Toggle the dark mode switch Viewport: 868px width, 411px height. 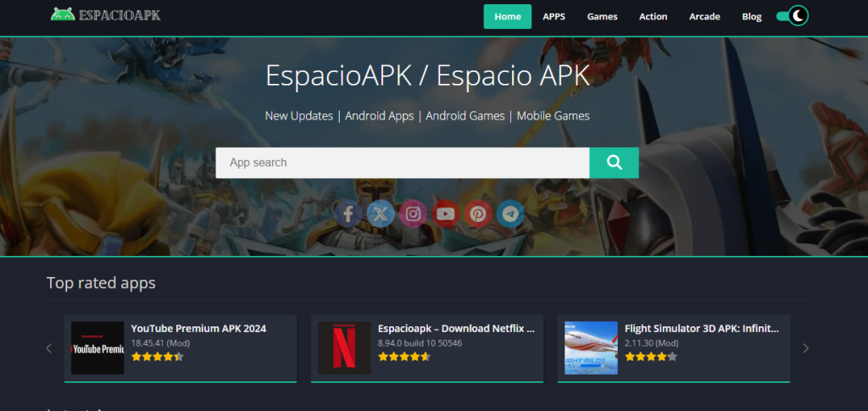click(x=793, y=16)
